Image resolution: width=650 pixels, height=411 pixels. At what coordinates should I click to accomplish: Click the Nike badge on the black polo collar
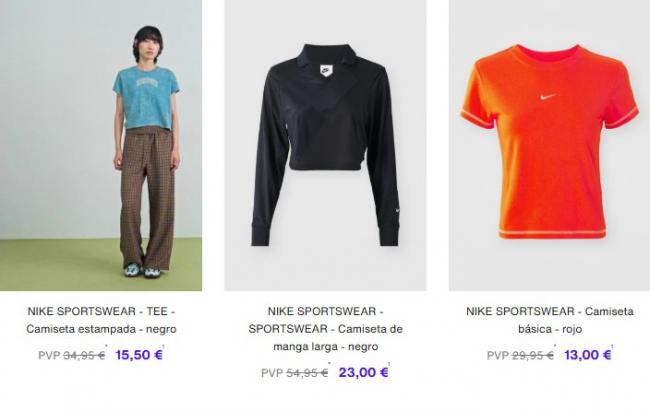(x=326, y=70)
